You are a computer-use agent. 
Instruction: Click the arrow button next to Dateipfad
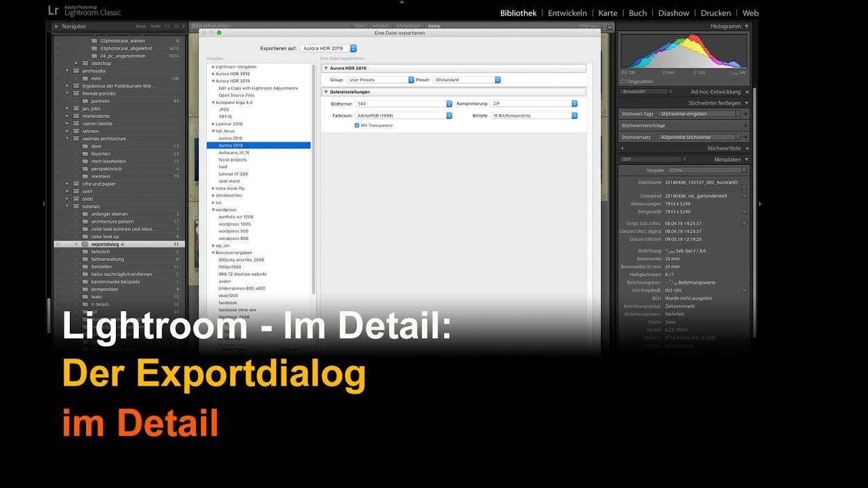pos(744,196)
